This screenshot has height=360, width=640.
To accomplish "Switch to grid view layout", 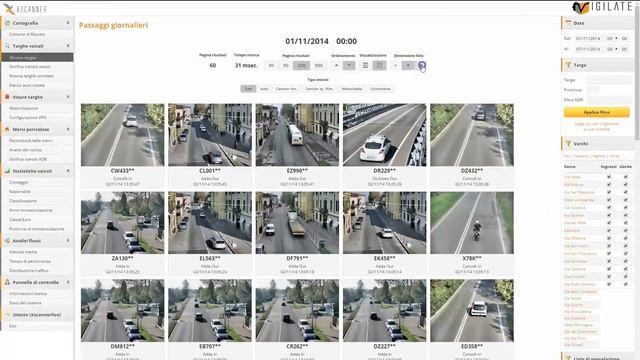I will click(x=380, y=65).
